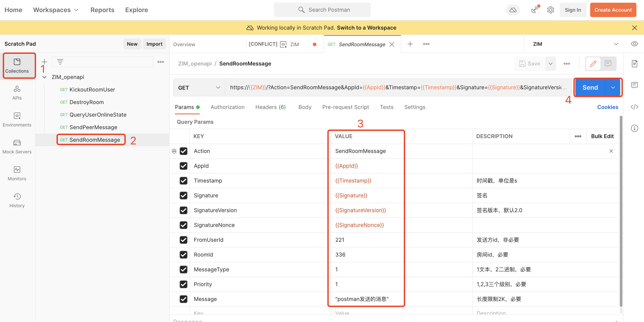Click the collections filter icon
This screenshot has height=322, width=644.
60,62
